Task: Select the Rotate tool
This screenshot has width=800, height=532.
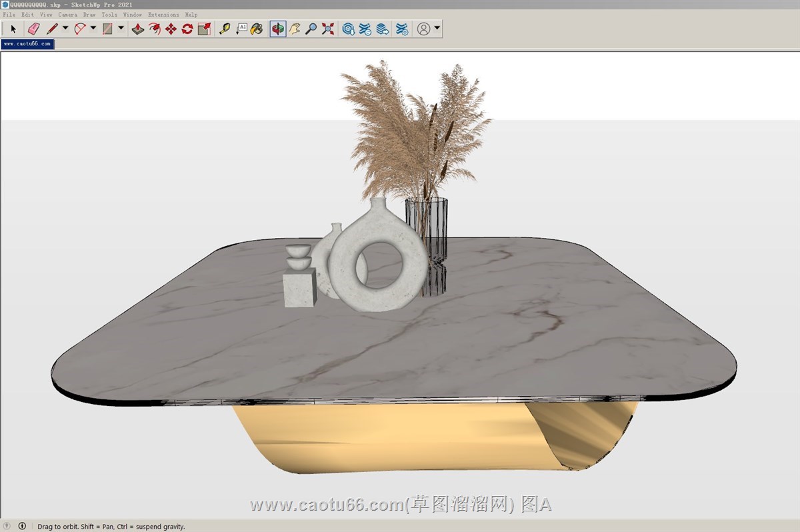Action: pyautogui.click(x=187, y=29)
